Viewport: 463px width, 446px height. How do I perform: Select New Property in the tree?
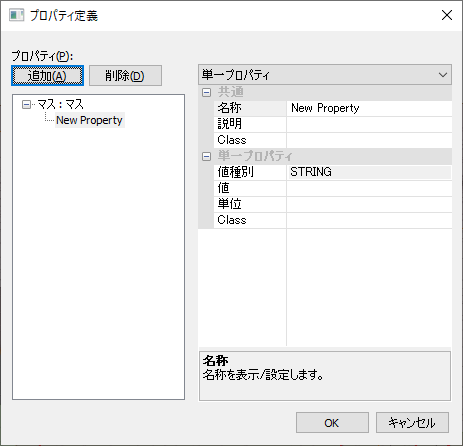pos(89,120)
